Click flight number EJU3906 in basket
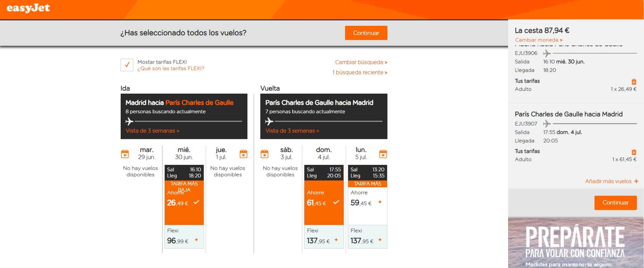644x268 pixels. (x=526, y=53)
